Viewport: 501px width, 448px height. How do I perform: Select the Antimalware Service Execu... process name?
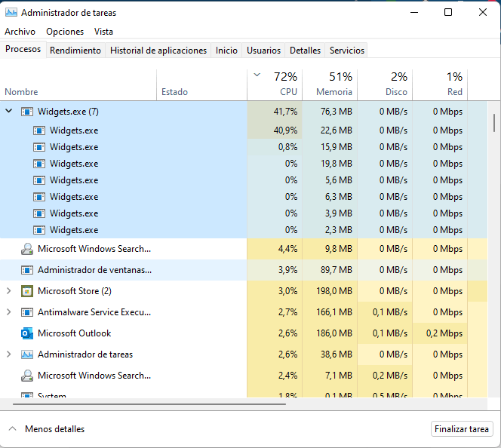pos(94,312)
